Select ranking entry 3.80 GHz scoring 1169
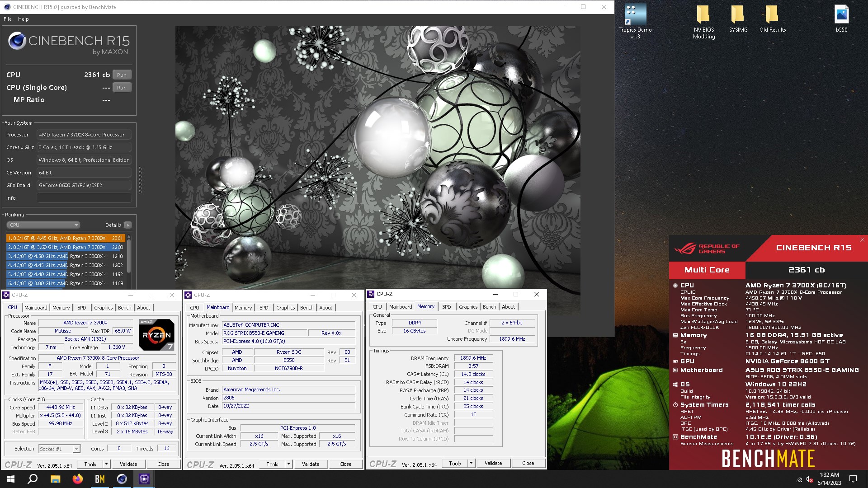Screen dimensions: 868x488 pyautogui.click(x=65, y=283)
